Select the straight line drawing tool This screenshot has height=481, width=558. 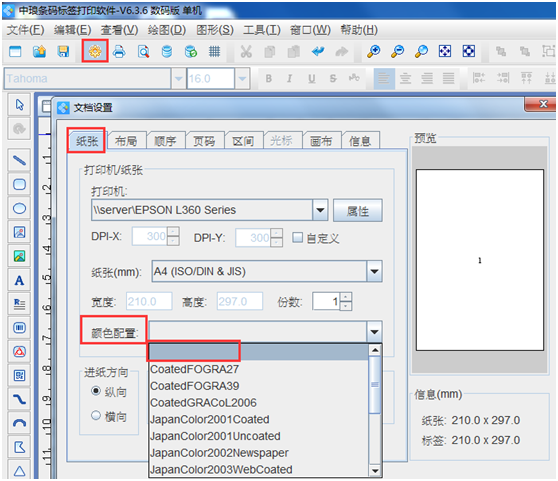tap(19, 160)
